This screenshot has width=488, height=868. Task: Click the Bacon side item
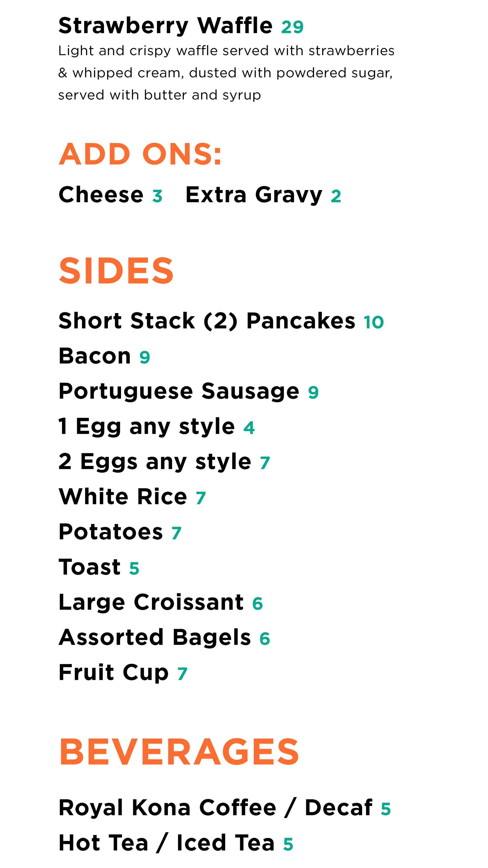pos(95,356)
